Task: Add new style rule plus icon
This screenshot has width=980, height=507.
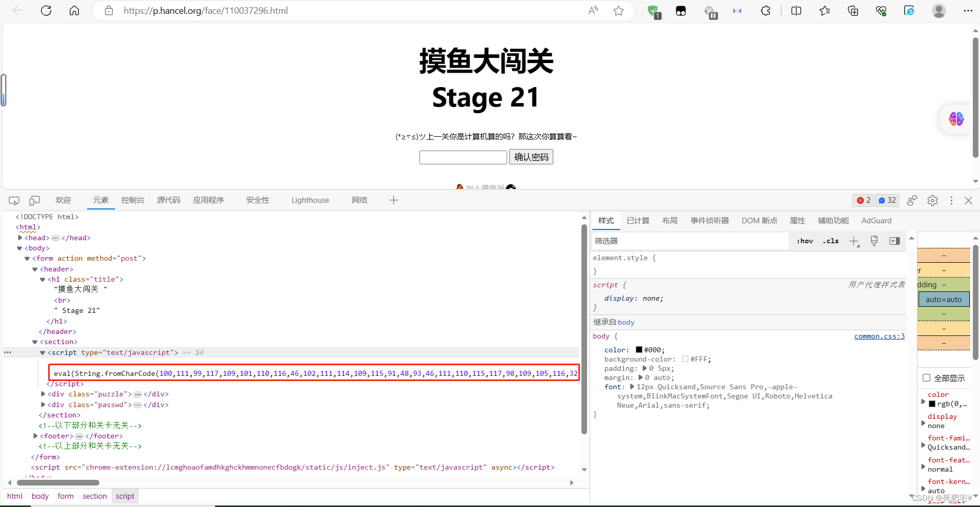Action: [x=854, y=241]
